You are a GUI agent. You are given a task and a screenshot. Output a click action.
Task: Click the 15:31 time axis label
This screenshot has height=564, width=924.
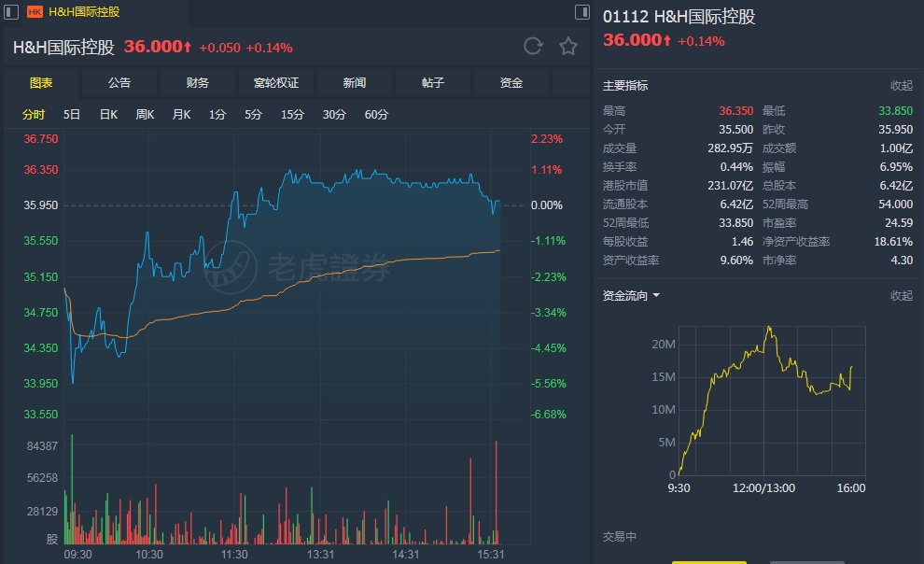491,555
